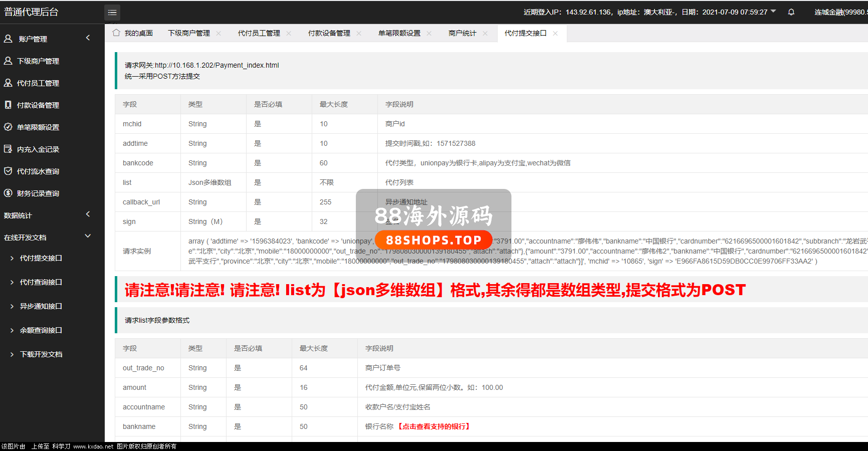Viewport: 868px width, 451px height.
Task: Open 代付查询接口 in the sidebar
Action: point(41,282)
